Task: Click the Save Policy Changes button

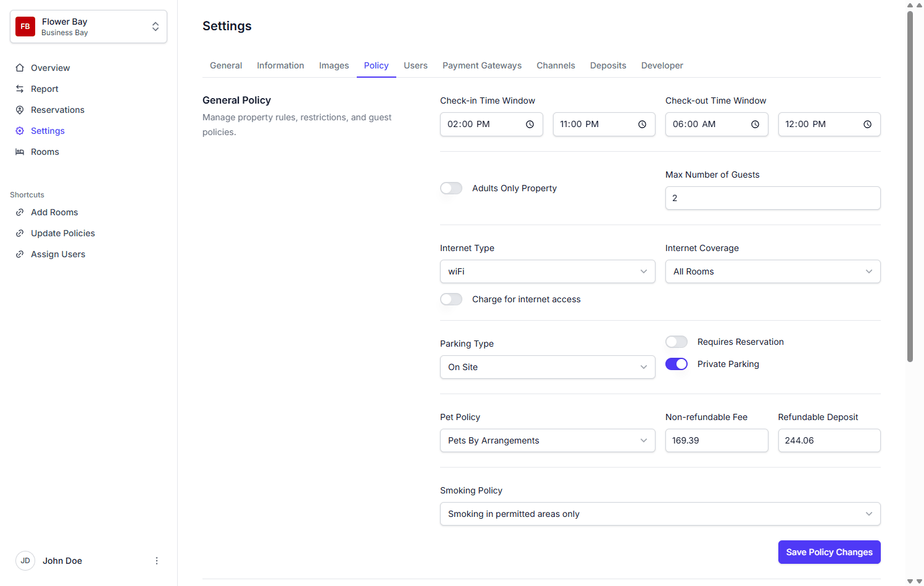Action: coord(829,552)
